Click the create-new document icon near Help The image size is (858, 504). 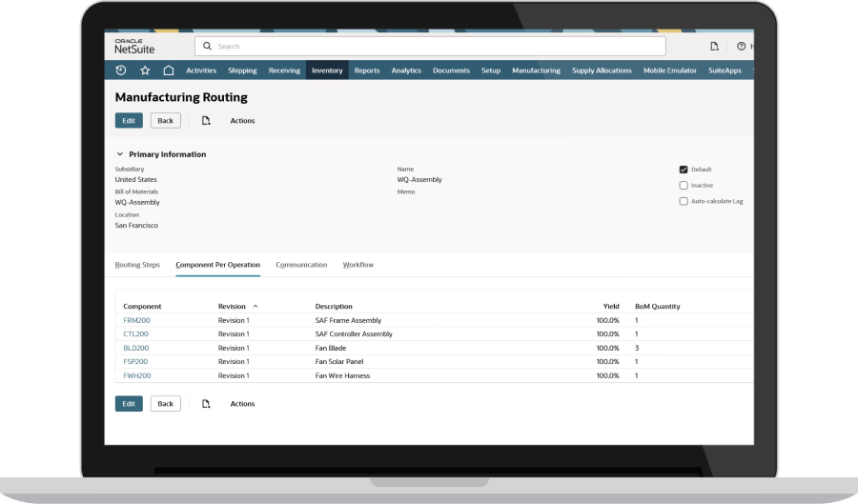click(714, 47)
